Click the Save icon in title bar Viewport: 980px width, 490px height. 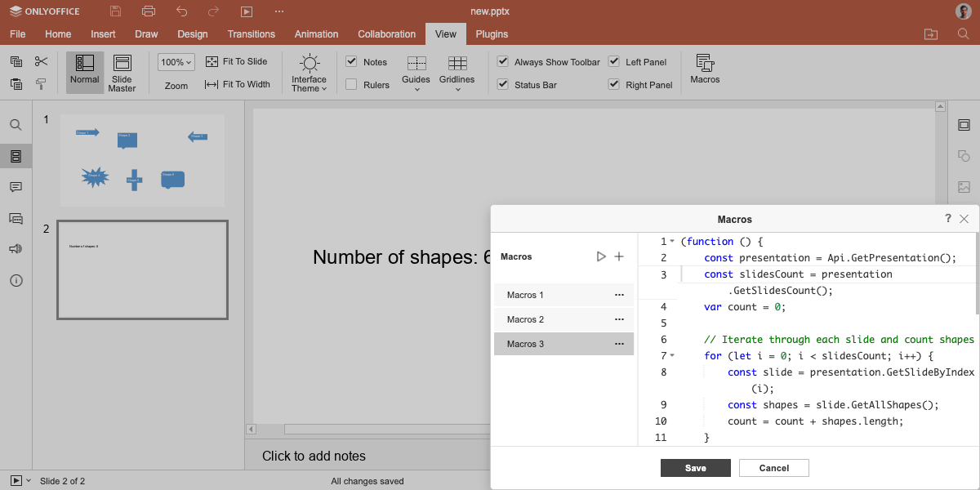click(x=115, y=11)
